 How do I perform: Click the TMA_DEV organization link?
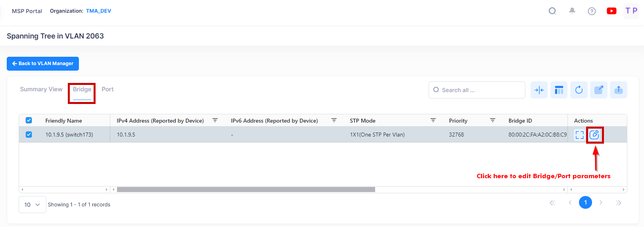tap(98, 11)
